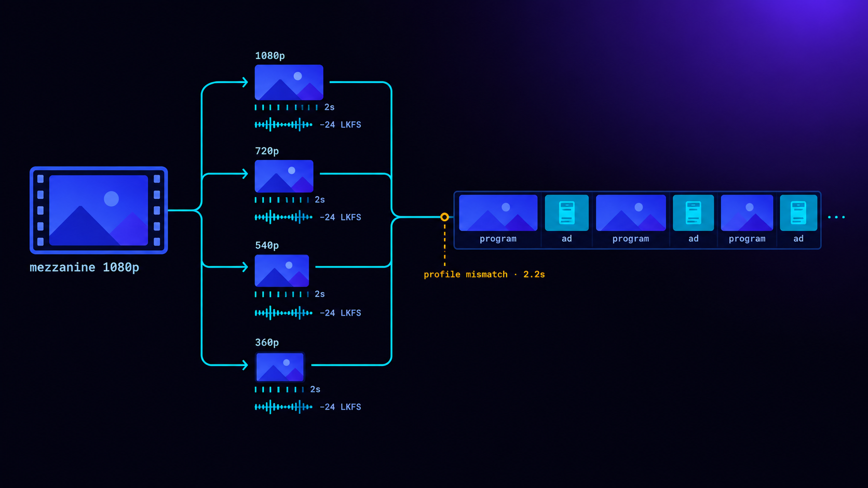Click '-24 LKFS' under the 720p rendition
Screen dimensions: 868x488
pyautogui.click(x=341, y=217)
